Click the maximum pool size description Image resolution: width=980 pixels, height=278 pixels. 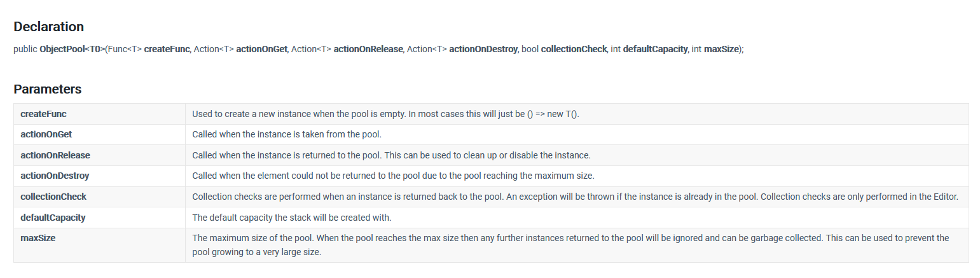[570, 245]
